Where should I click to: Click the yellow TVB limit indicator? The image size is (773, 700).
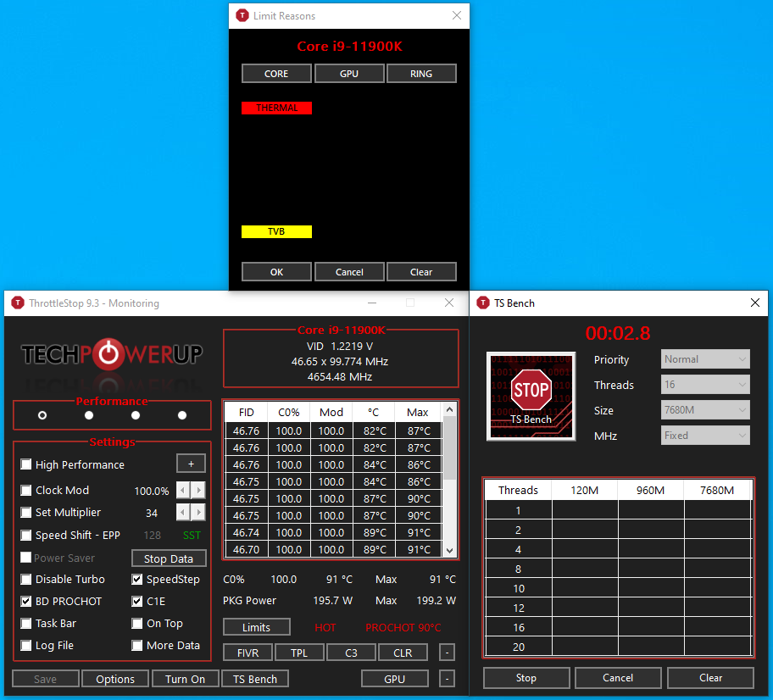pyautogui.click(x=276, y=231)
